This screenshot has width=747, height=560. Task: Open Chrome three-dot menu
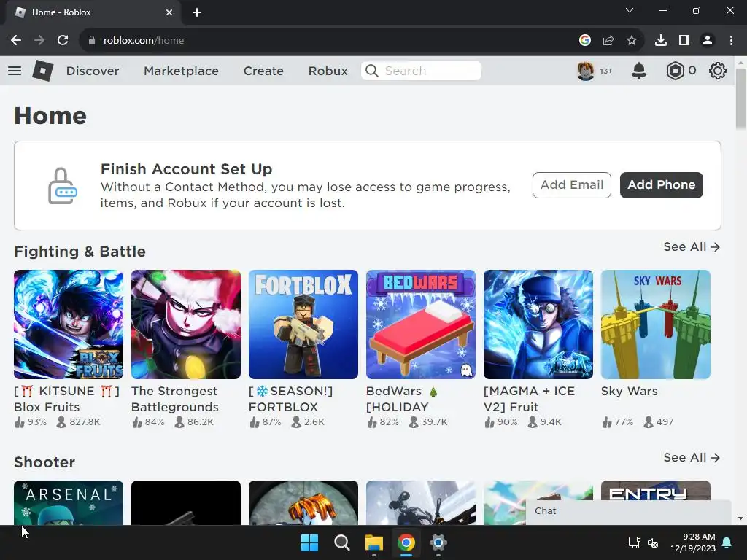pyautogui.click(x=731, y=41)
